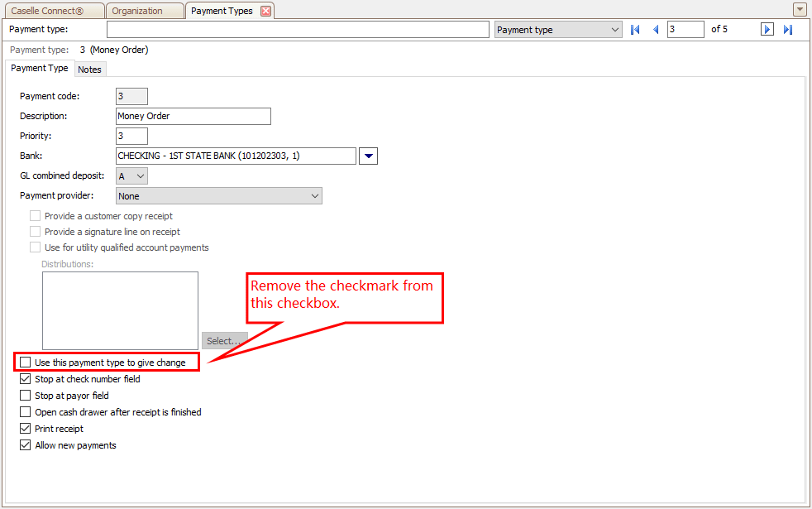This screenshot has height=509, width=812.
Task: Jump to the last payment type record
Action: (x=788, y=30)
